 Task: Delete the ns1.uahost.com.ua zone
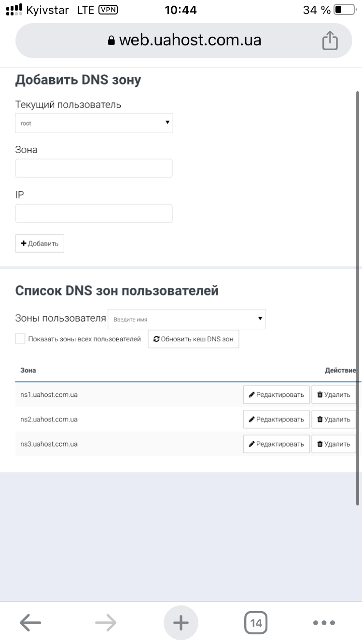click(334, 394)
